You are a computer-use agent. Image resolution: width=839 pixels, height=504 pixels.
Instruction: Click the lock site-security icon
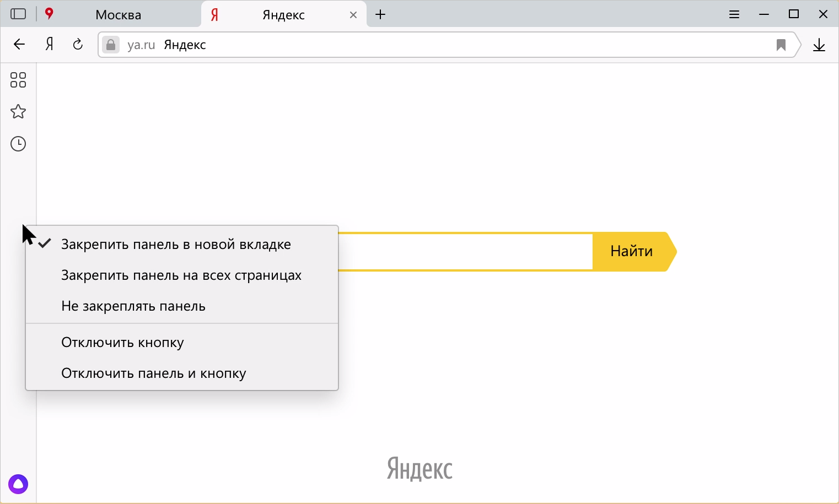pyautogui.click(x=111, y=45)
